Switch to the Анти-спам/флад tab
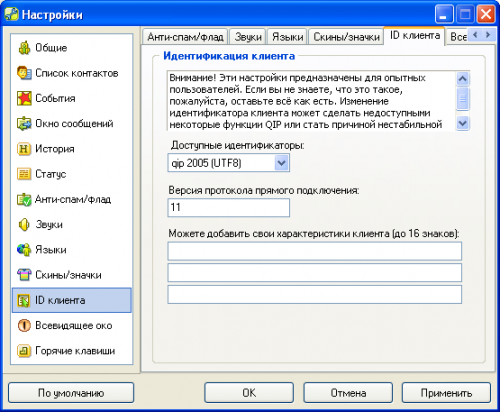Image resolution: width=500 pixels, height=412 pixels. [185, 37]
